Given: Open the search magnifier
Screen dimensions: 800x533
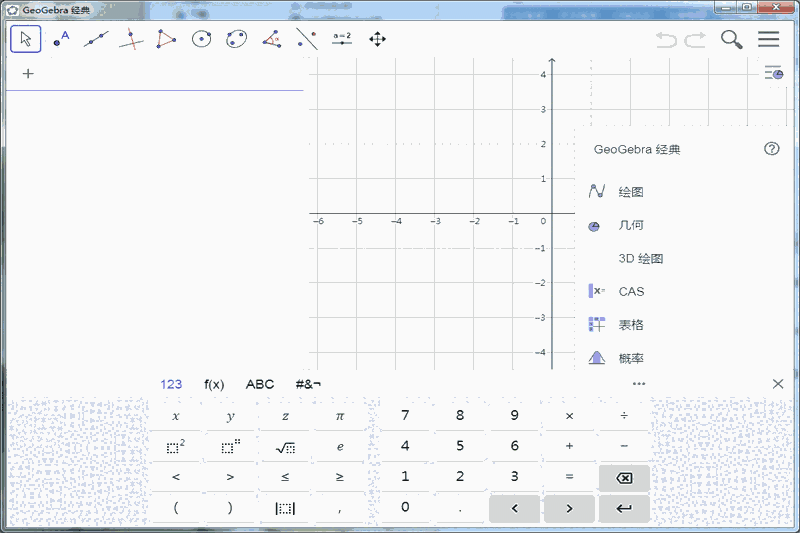Looking at the screenshot, I should tap(732, 39).
